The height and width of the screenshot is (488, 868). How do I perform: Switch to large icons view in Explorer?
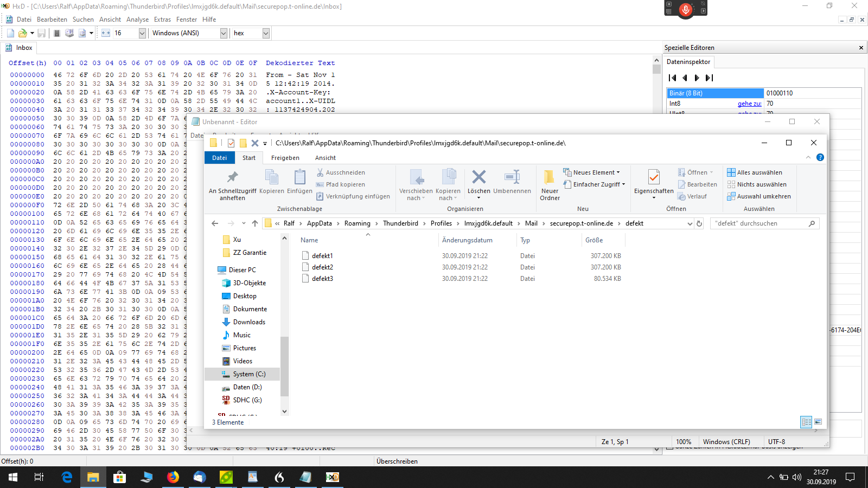[x=818, y=422]
